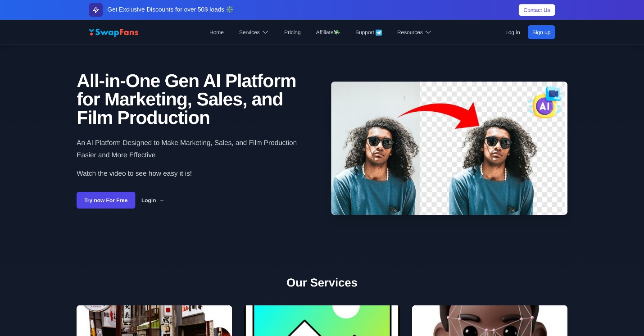This screenshot has height=336, width=644.
Task: Click the AI video badge on hero image
Action: pyautogui.click(x=546, y=103)
